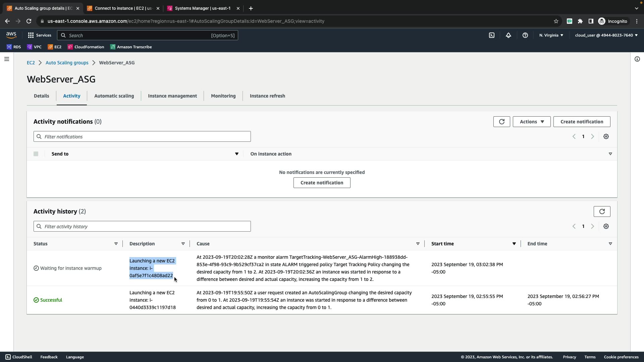
Task: Follow the Auto Scaling groups breadcrumb link
Action: click(67, 63)
